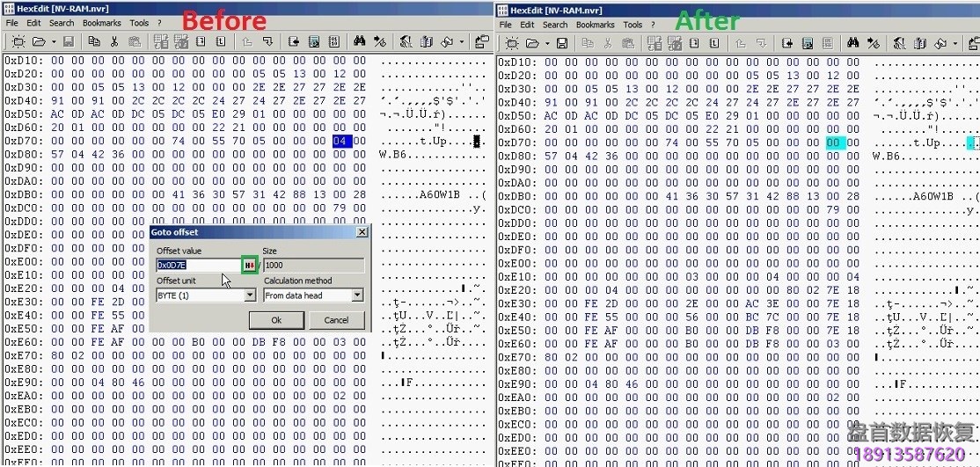Click the Open folder icon in the right window
980x467 pixels.
tap(531, 42)
